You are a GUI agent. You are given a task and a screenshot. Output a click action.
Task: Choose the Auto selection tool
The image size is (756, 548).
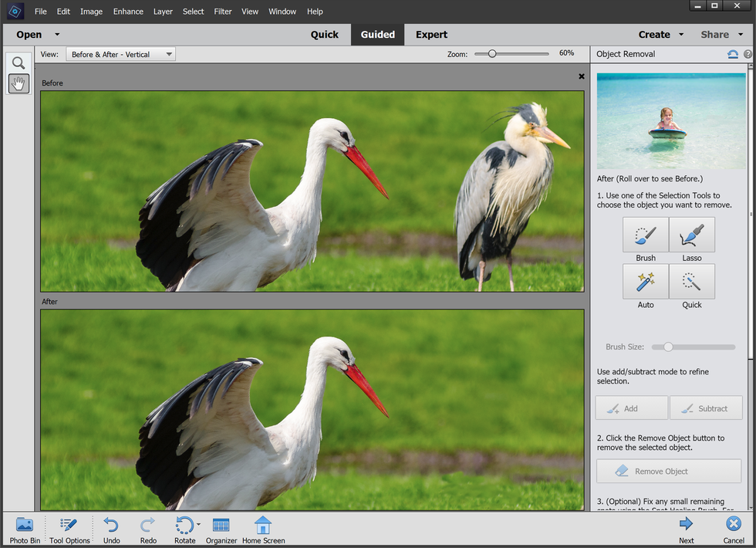pyautogui.click(x=646, y=282)
